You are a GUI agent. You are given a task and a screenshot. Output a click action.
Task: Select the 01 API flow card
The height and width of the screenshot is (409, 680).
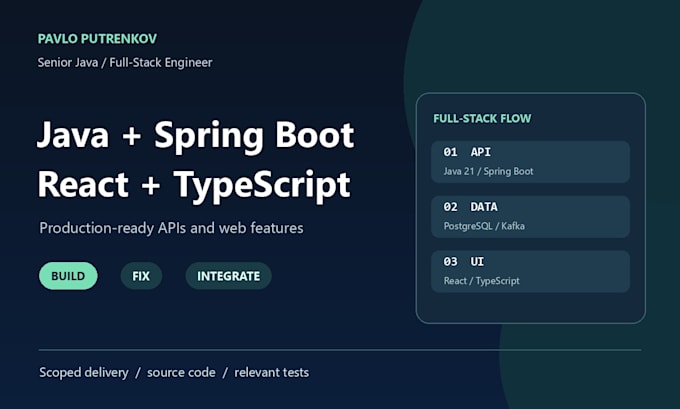click(530, 162)
